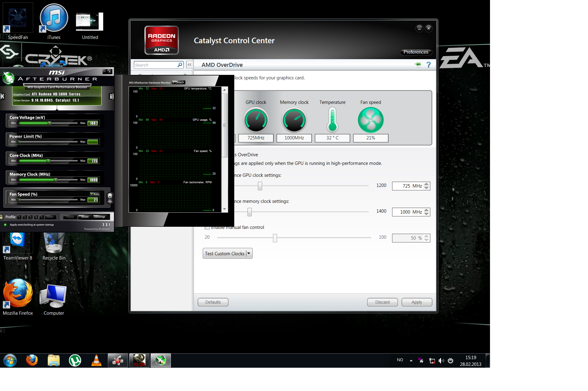Click the Core Clock 725 value field

click(x=93, y=161)
